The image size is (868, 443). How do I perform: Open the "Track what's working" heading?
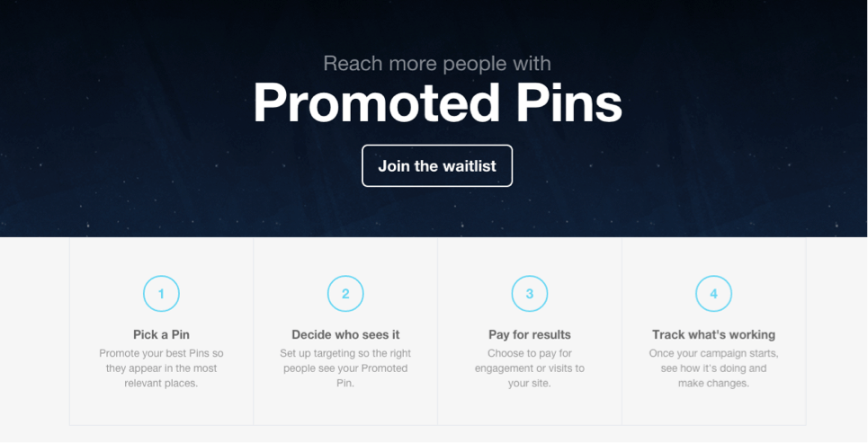coord(713,335)
